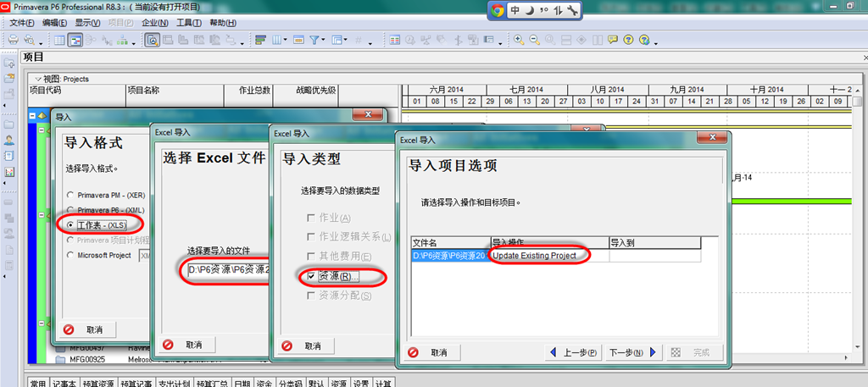This screenshot has width=868, height=387.
Task: Click the yellow speech bubble Hint Help icon
Action: [612, 40]
